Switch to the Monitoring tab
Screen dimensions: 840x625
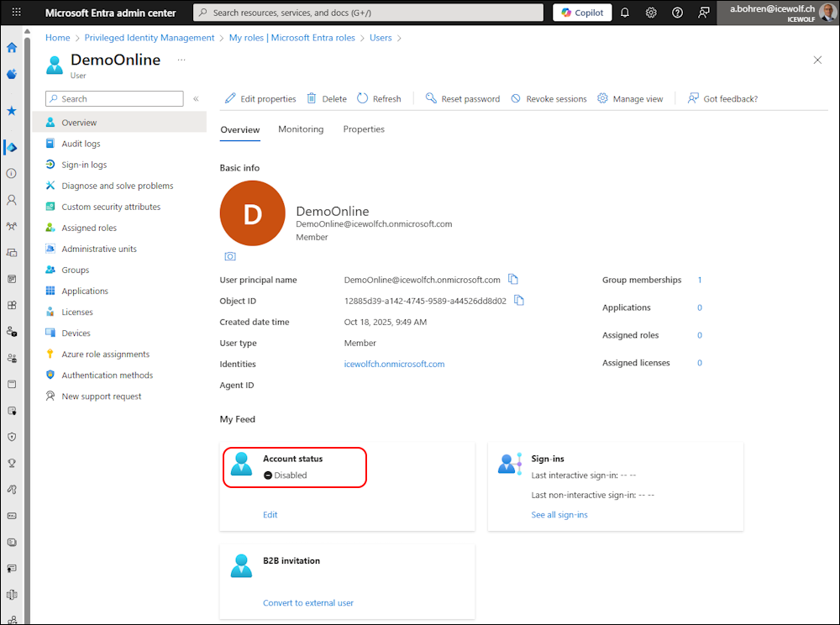[301, 129]
